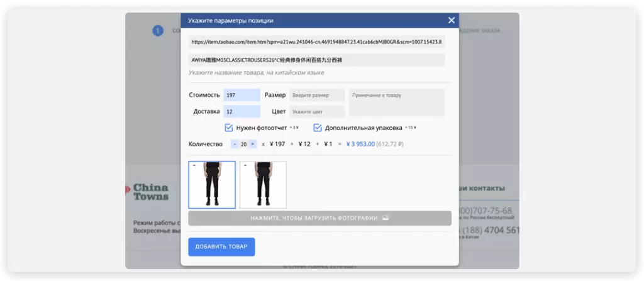
Task: Edit the Доставка field showing 12
Action: pos(241,111)
